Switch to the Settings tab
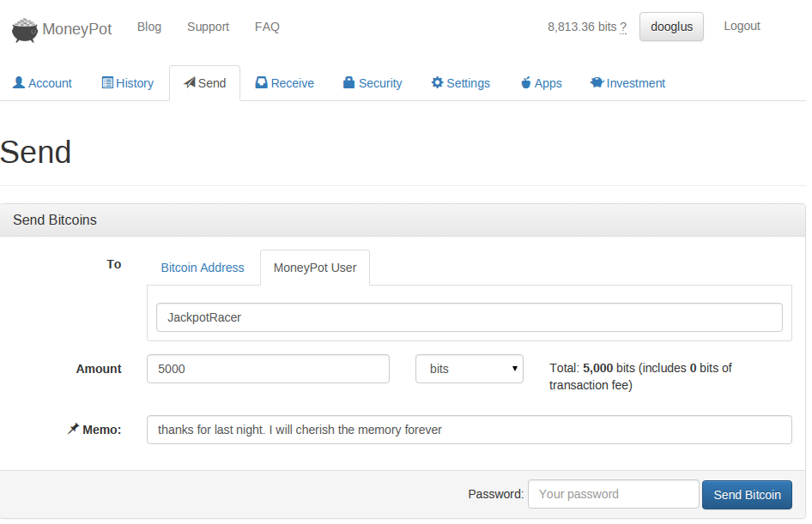Image resolution: width=812 pixels, height=524 pixels. point(460,83)
